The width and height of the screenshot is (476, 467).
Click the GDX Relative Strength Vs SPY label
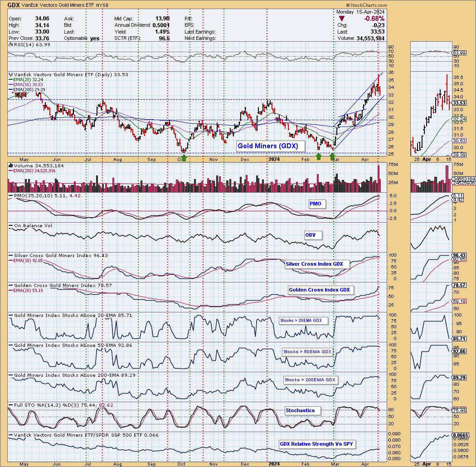[316, 444]
